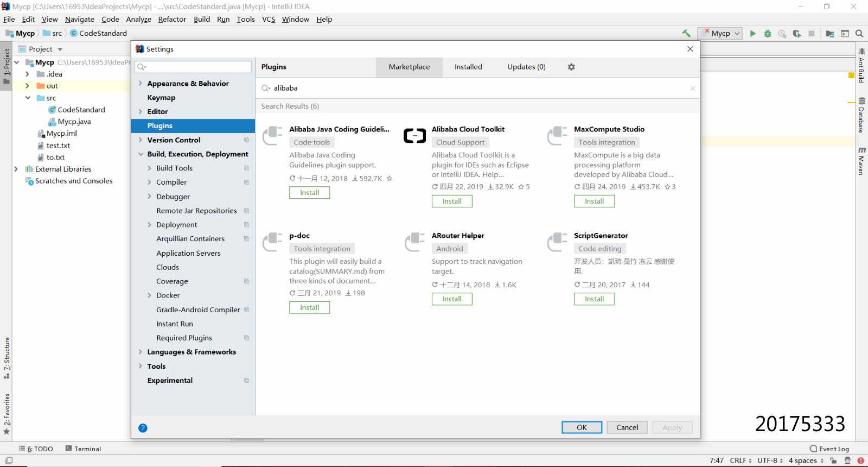Install MaxCompute Studio plugin
The height and width of the screenshot is (467, 868).
coord(594,201)
